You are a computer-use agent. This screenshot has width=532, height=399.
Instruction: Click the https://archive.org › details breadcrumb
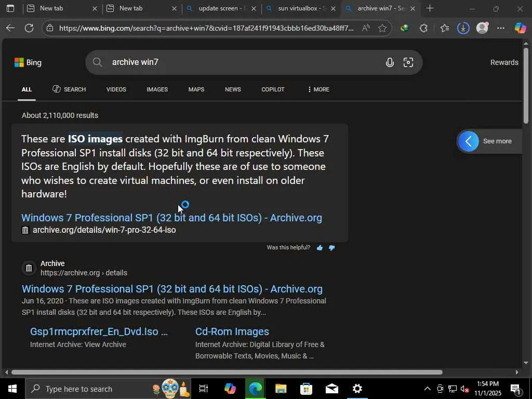[84, 273]
